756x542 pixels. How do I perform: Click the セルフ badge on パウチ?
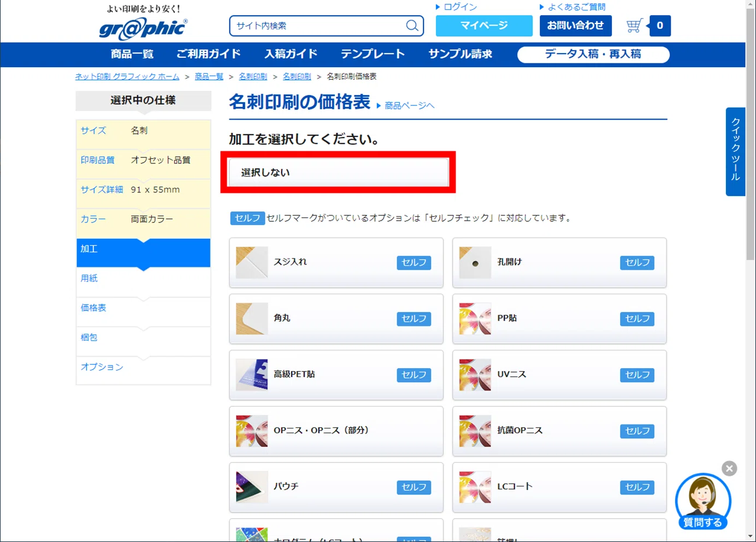tap(414, 487)
